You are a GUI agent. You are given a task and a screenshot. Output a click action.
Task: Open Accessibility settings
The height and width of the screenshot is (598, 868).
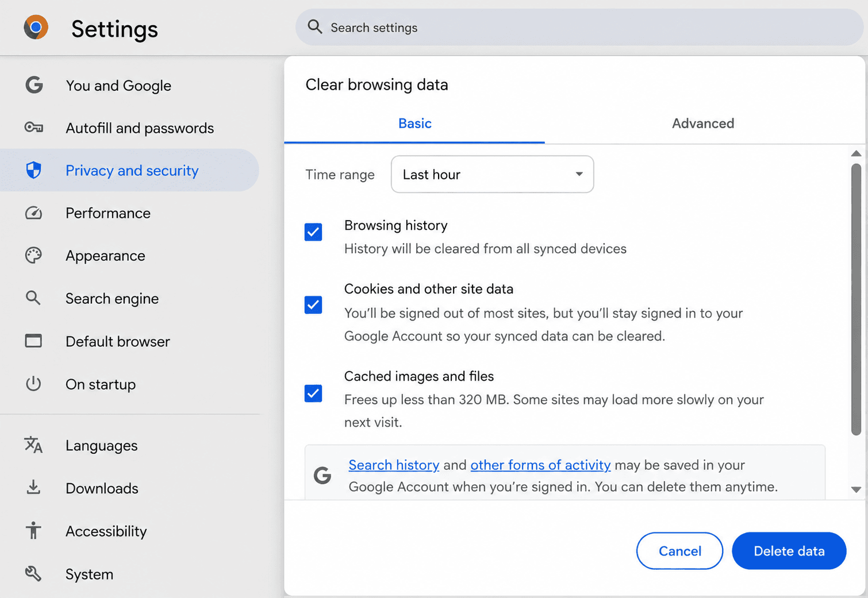tap(129, 531)
